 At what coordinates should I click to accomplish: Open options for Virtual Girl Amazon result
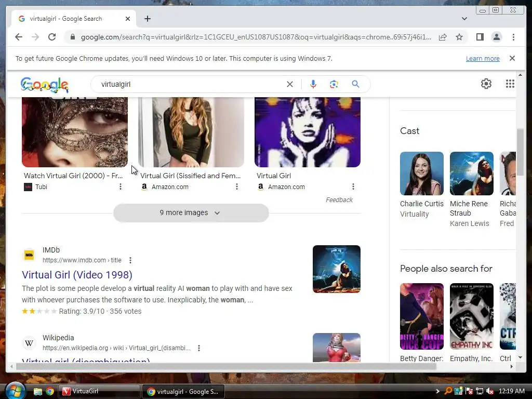353,187
